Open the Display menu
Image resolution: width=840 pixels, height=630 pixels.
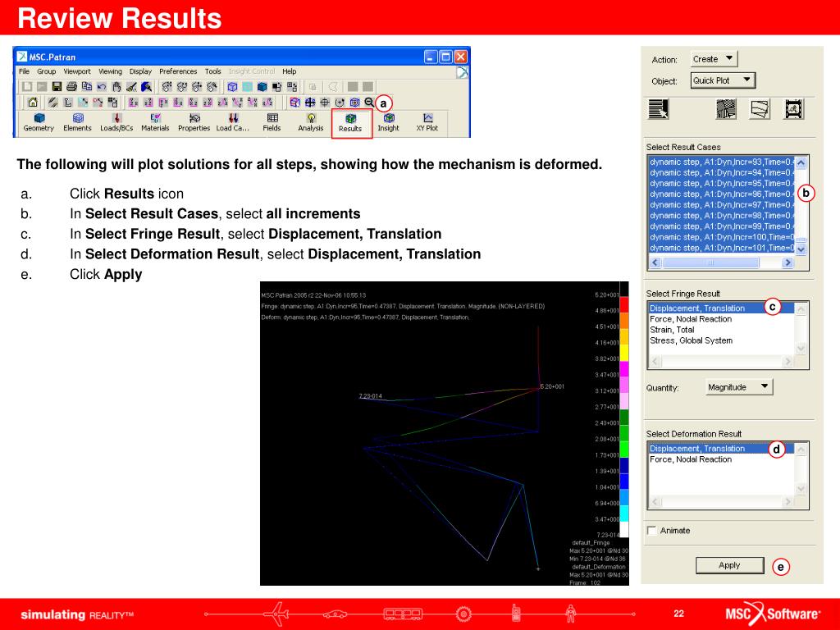tap(140, 71)
